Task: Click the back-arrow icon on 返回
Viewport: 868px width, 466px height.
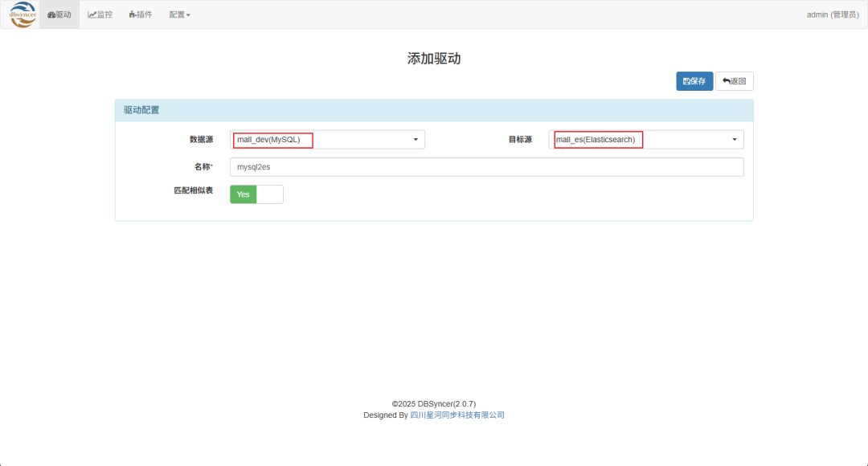Action: [727, 81]
